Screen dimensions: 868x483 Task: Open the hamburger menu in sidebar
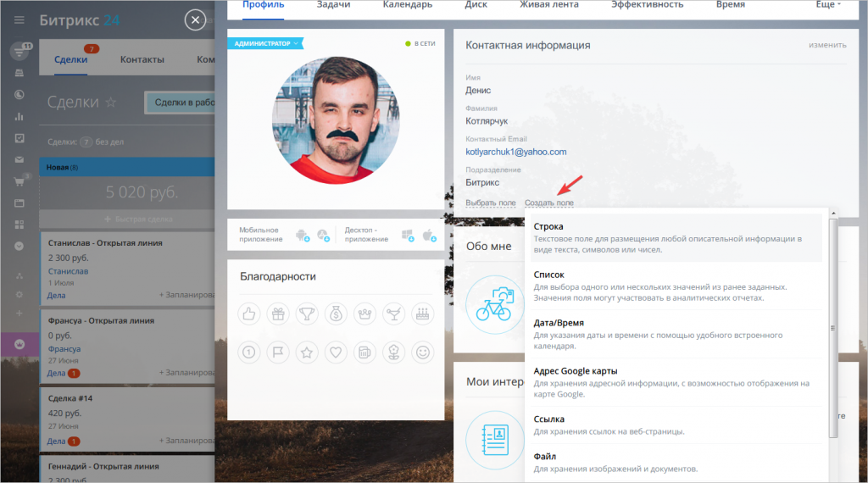click(19, 20)
